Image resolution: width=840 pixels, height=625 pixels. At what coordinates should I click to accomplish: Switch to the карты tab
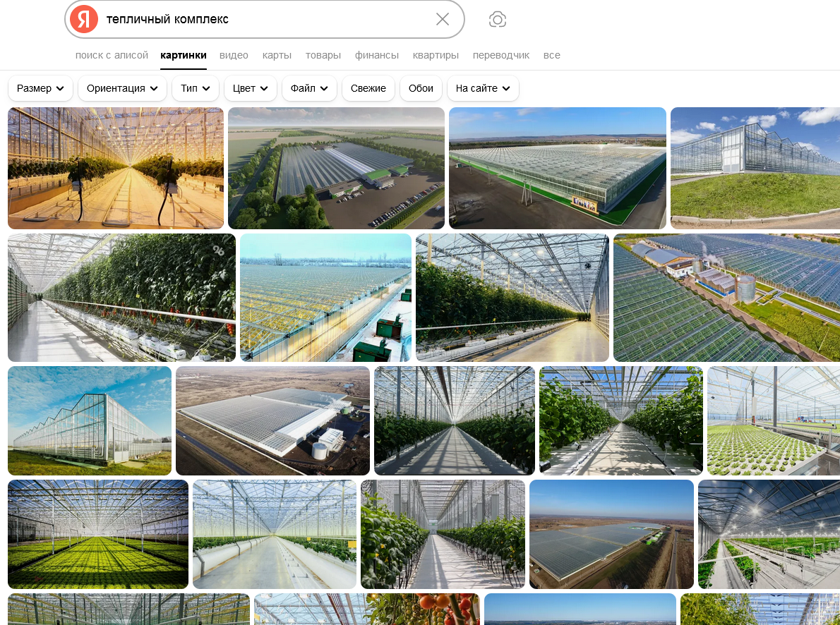(277, 55)
